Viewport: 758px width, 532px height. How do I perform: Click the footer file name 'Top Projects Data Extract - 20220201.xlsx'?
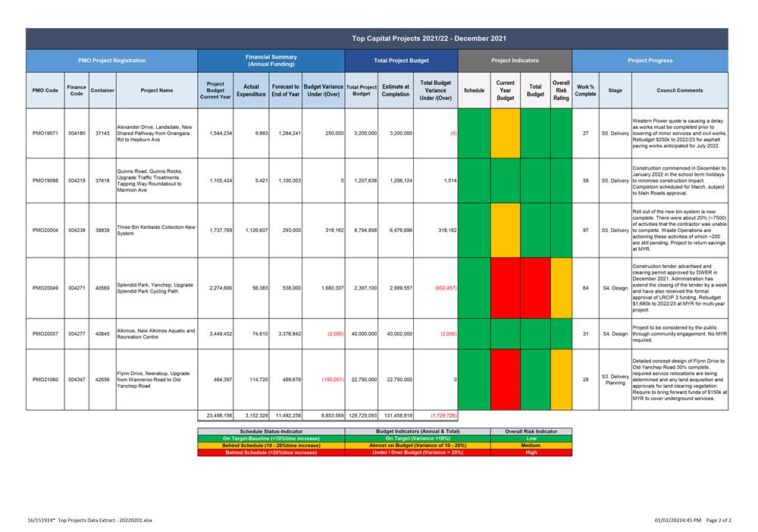[x=105, y=521]
